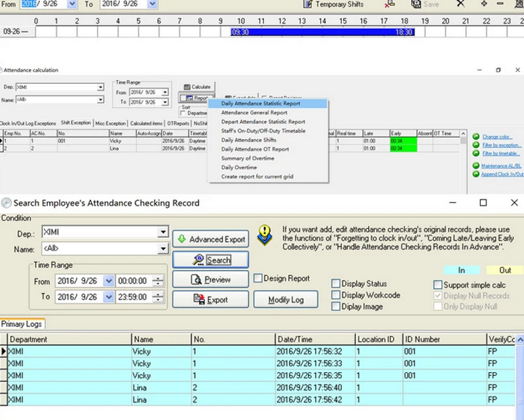Check the Sort Department checkbox
The height and width of the screenshot is (420, 524).
[183, 113]
